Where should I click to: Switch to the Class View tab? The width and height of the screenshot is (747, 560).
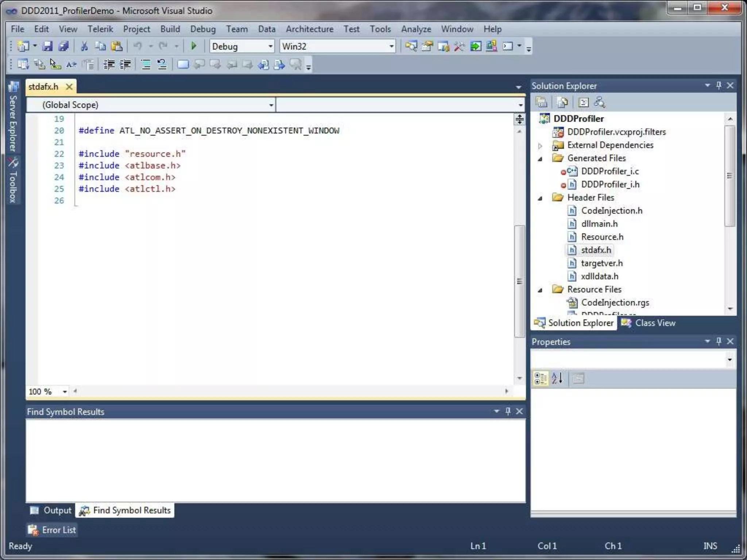pyautogui.click(x=649, y=323)
